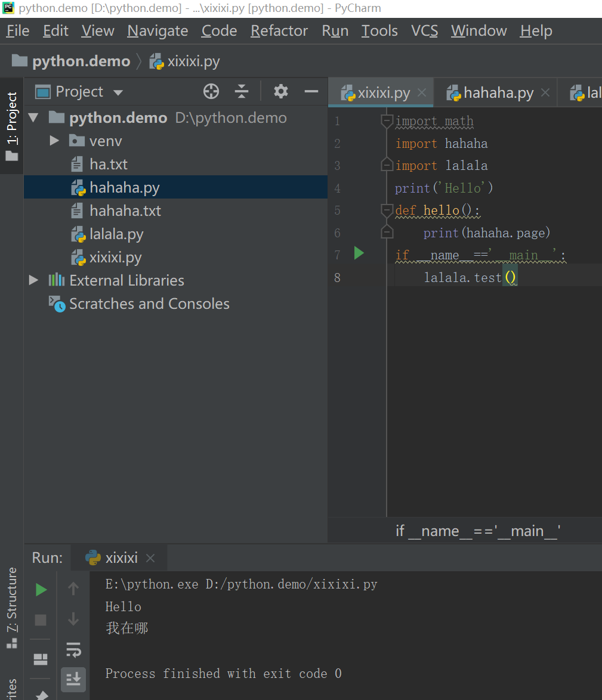Open the Run menu
Image resolution: width=602 pixels, height=700 pixels.
coord(335,31)
